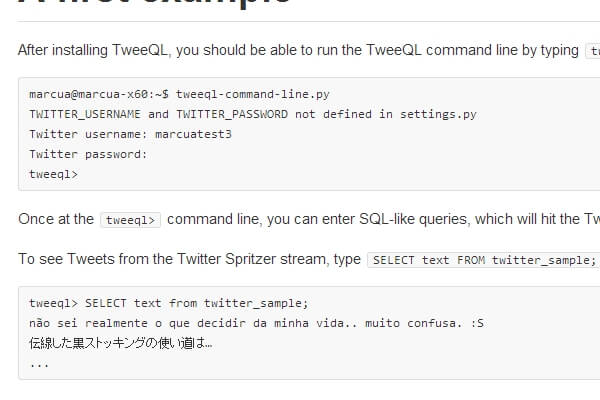The width and height of the screenshot is (600, 400).
Task: Click the 'tweeql> SELECT text from twitter_sample;' line
Action: (x=169, y=304)
